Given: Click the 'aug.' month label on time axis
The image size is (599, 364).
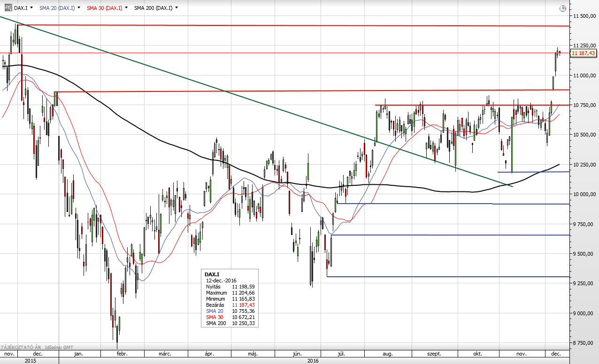Looking at the screenshot, I should tap(388, 354).
